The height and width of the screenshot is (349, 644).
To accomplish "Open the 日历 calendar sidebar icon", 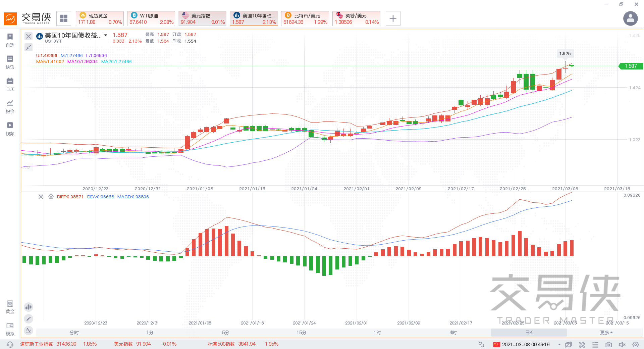I will pos(10,84).
